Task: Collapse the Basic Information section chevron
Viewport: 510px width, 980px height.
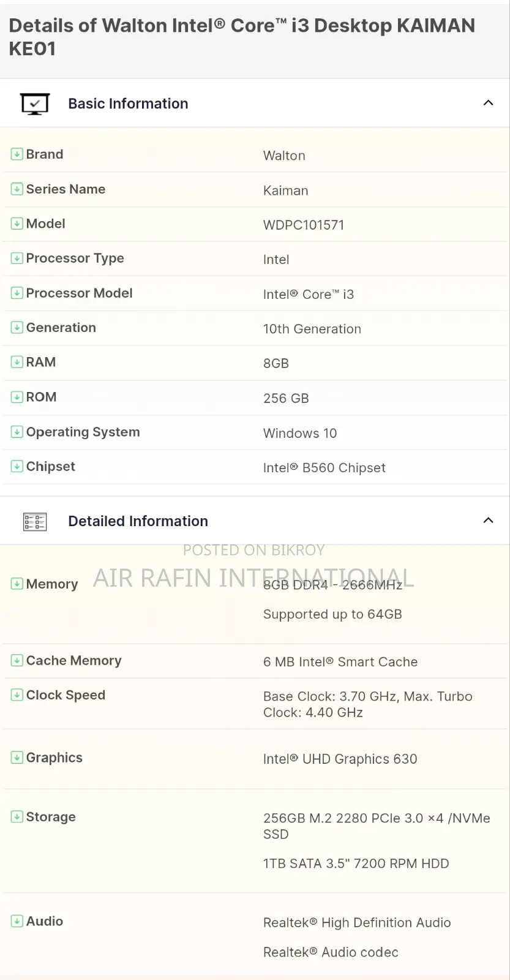Action: [488, 103]
